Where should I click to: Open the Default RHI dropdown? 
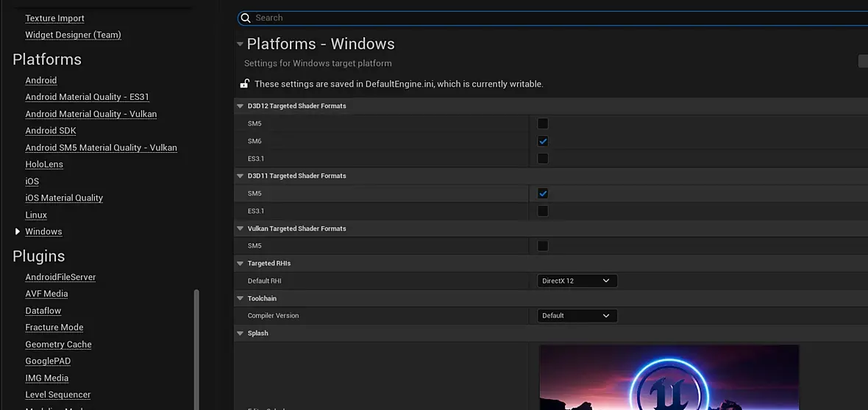click(x=577, y=281)
